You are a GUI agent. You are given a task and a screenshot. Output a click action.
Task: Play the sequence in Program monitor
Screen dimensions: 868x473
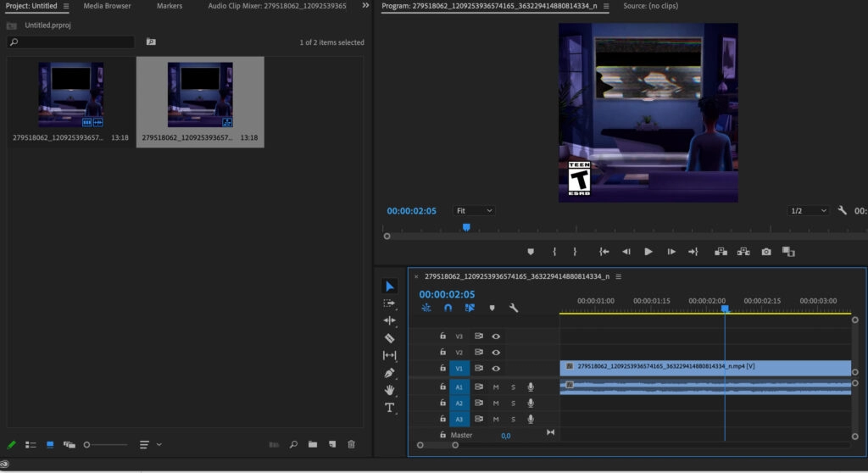tap(648, 252)
